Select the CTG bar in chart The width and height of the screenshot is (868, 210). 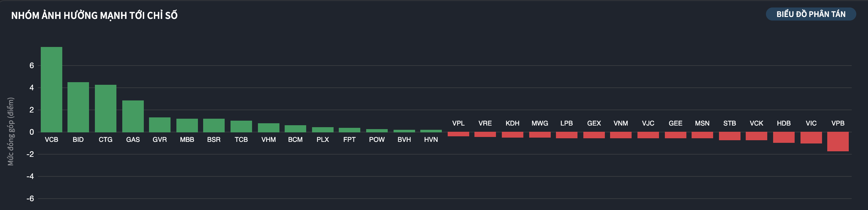pyautogui.click(x=105, y=108)
